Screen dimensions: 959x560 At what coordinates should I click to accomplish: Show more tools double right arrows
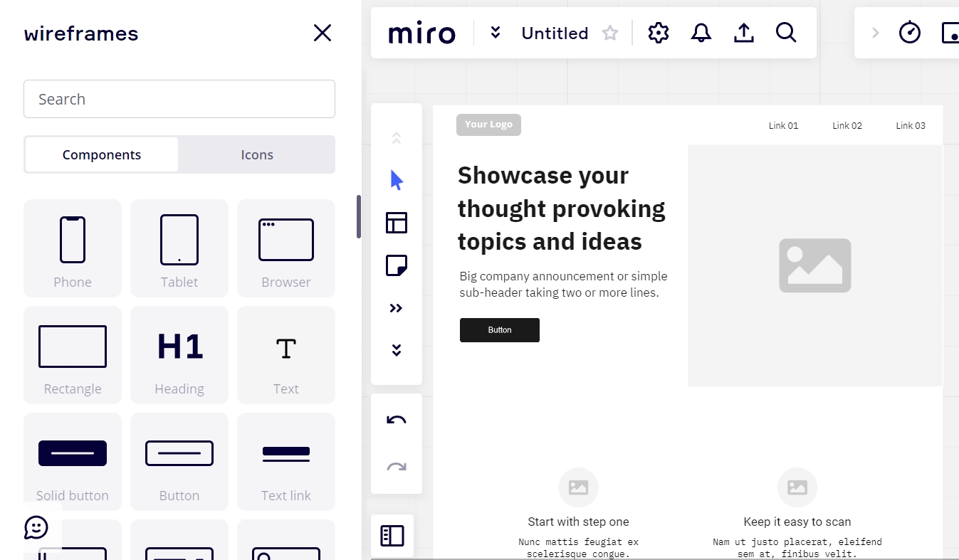pyautogui.click(x=397, y=308)
